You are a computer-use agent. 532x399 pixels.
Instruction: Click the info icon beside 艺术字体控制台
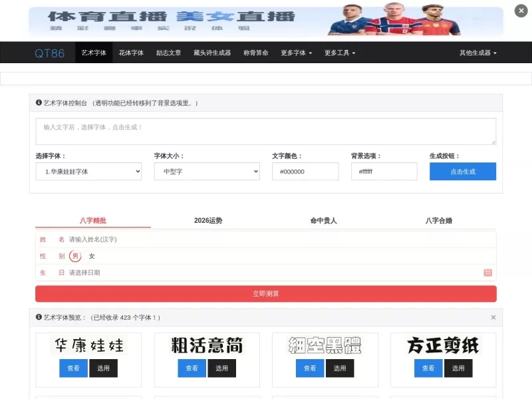39,102
